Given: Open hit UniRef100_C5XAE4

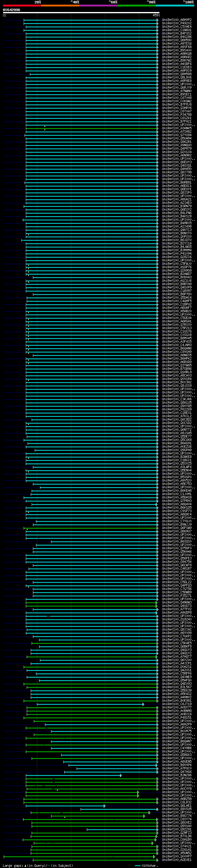Looking at the screenshot, I should tap(177, 26).
